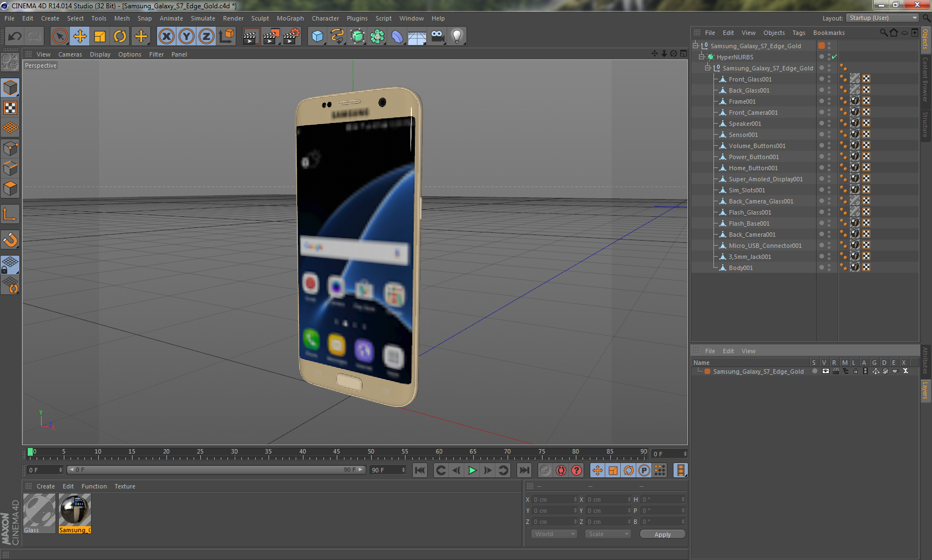Toggle Z axis lock
The width and height of the screenshot is (932, 560).
pos(206,37)
